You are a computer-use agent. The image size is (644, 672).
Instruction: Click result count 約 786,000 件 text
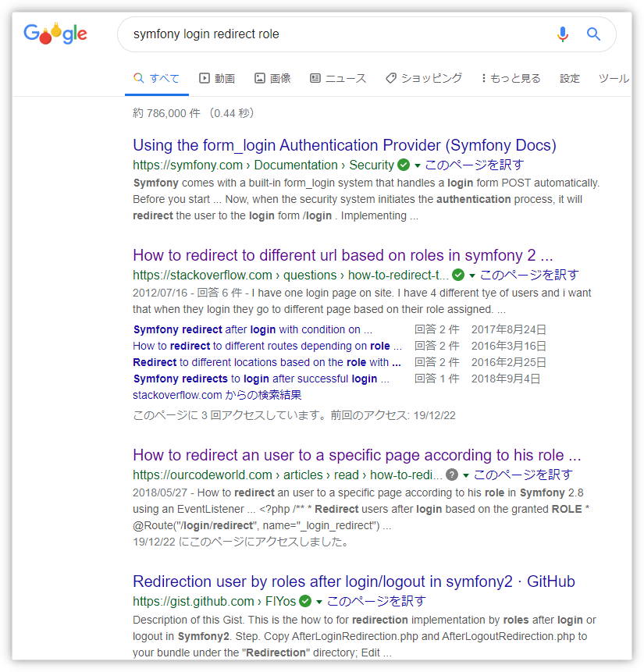coord(166,113)
